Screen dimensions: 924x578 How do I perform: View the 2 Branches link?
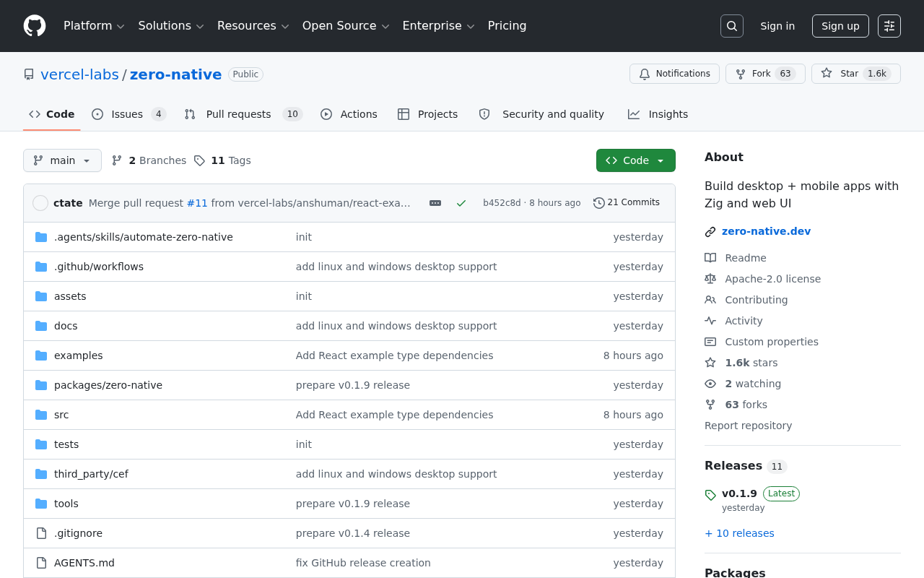tap(149, 160)
